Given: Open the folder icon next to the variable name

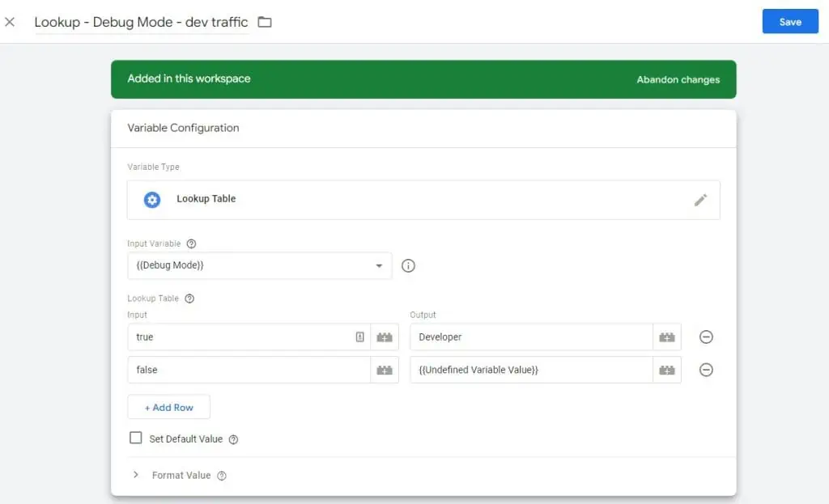Looking at the screenshot, I should [x=264, y=22].
